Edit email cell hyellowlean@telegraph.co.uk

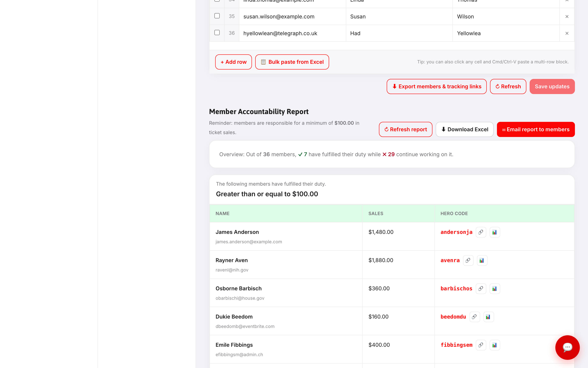coord(293,33)
